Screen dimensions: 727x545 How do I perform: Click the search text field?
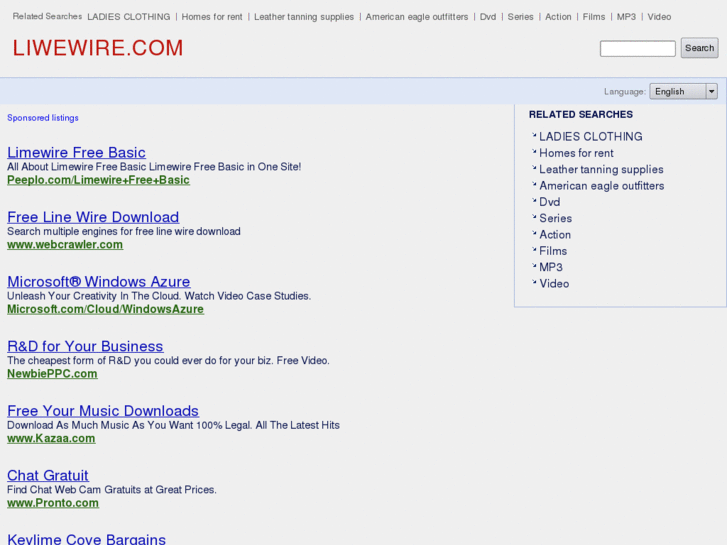point(638,49)
